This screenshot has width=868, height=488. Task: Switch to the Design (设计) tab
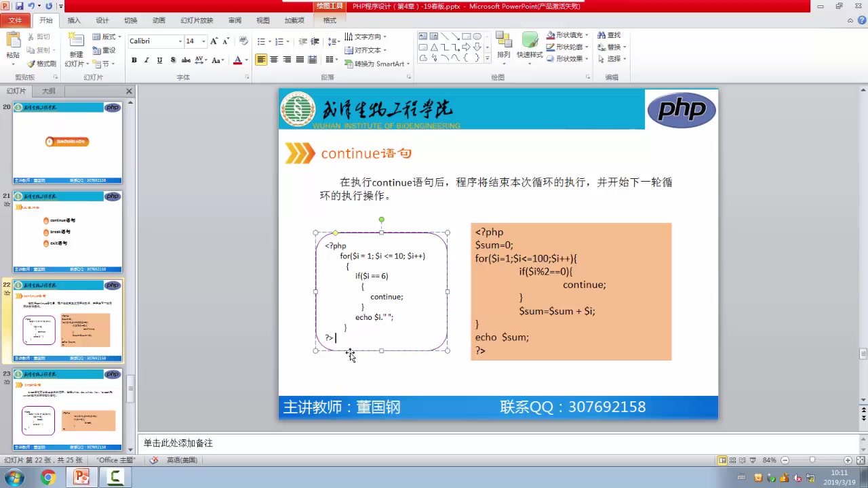tap(102, 20)
